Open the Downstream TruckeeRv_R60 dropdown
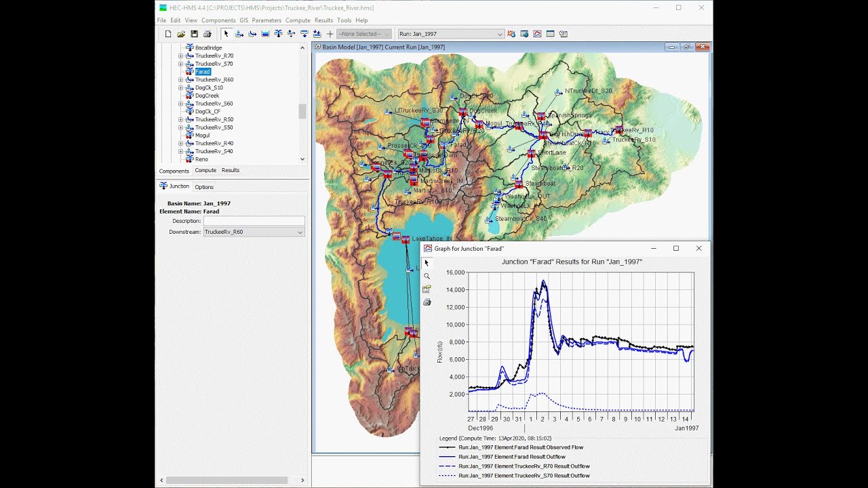Image resolution: width=868 pixels, height=488 pixels. click(254, 232)
